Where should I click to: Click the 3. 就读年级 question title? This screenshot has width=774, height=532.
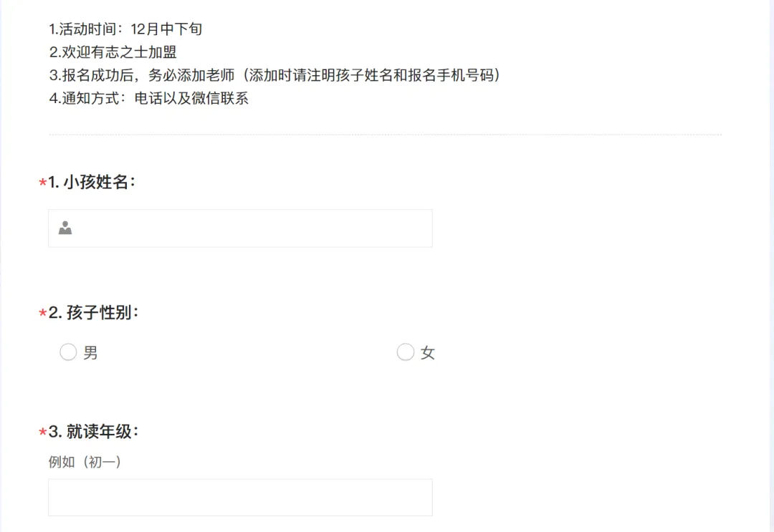point(93,432)
